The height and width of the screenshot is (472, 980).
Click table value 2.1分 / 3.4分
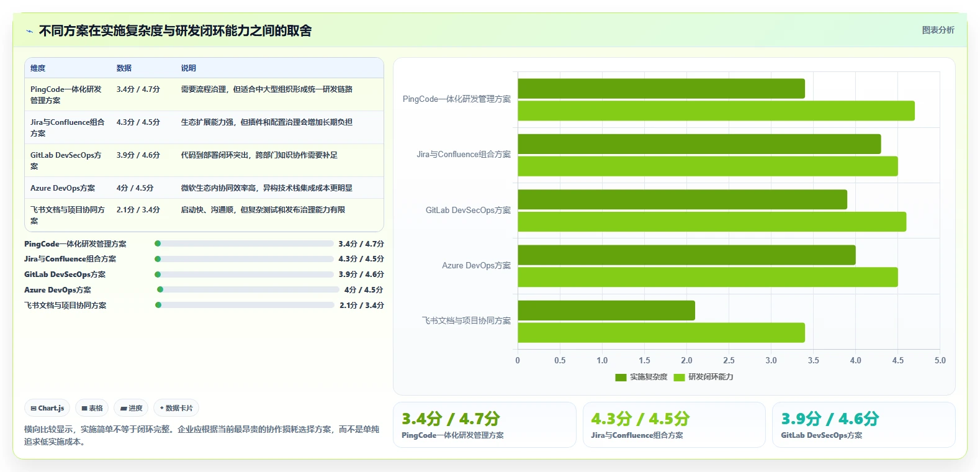(x=138, y=210)
